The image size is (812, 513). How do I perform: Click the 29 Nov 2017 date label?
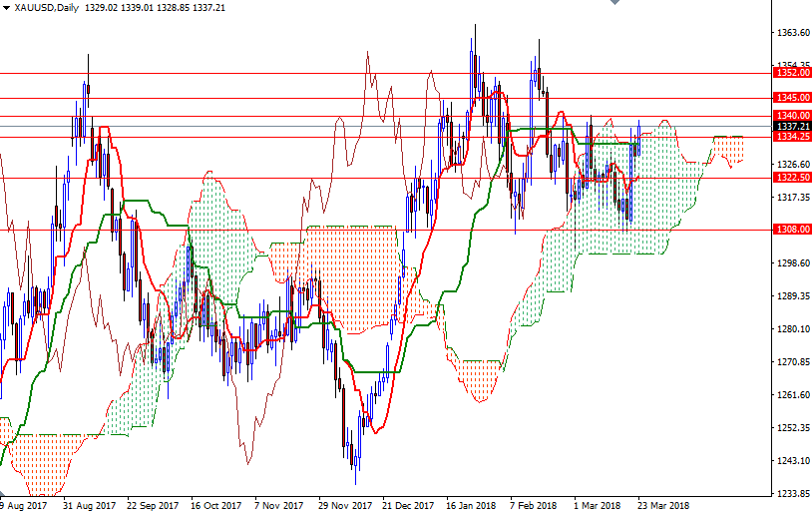(x=344, y=505)
